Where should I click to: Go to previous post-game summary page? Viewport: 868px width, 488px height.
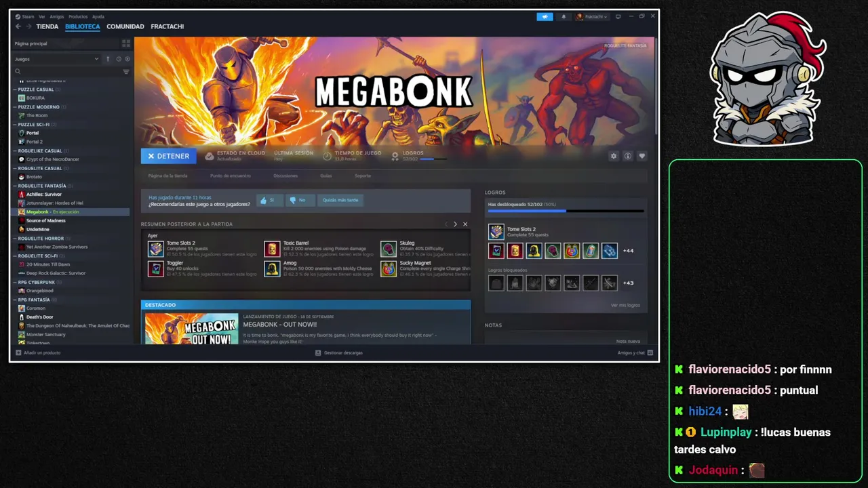pyautogui.click(x=446, y=224)
